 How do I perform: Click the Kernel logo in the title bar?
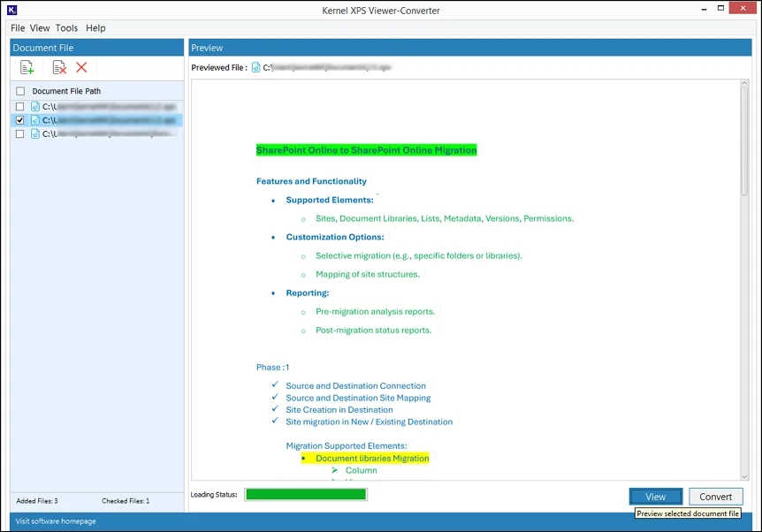tap(11, 10)
